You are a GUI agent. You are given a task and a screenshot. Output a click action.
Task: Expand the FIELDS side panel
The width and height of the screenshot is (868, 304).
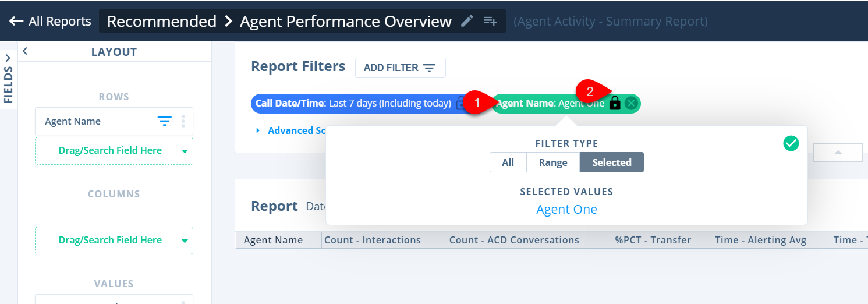[8, 79]
